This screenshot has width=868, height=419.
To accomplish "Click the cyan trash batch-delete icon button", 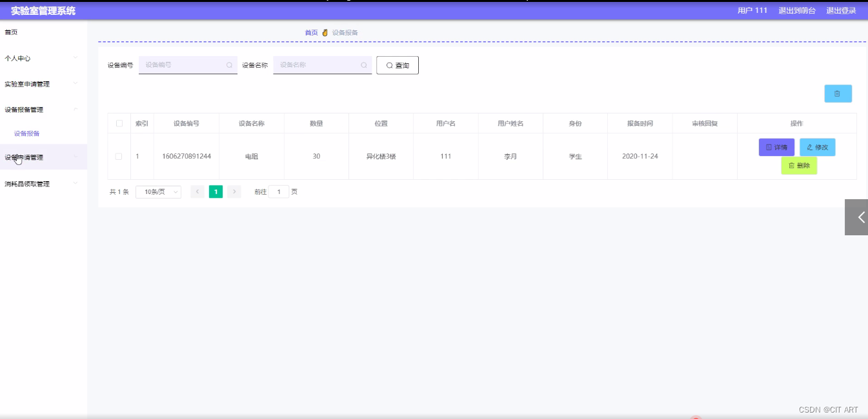I will (838, 93).
